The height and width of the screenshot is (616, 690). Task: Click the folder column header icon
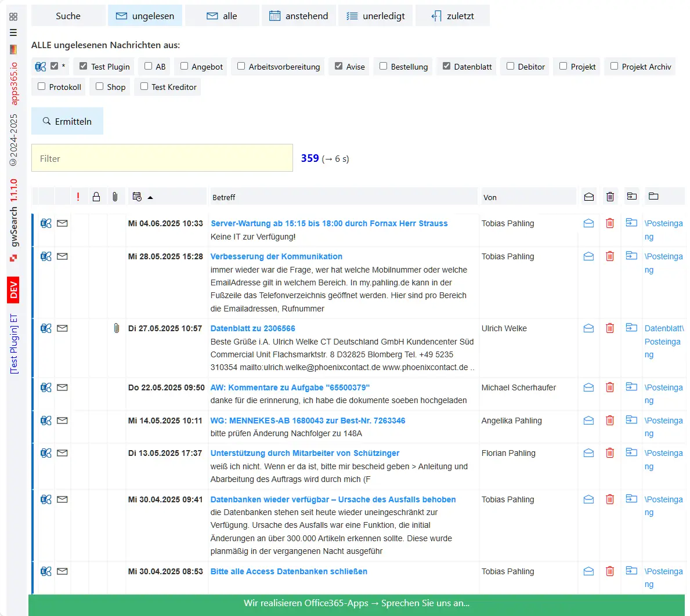(653, 196)
